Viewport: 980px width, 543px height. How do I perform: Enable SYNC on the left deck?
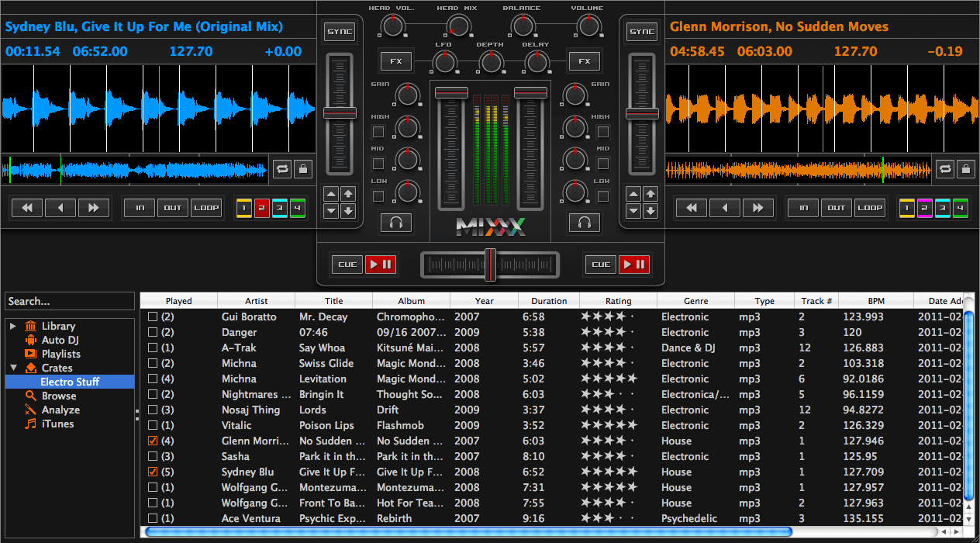(x=339, y=31)
